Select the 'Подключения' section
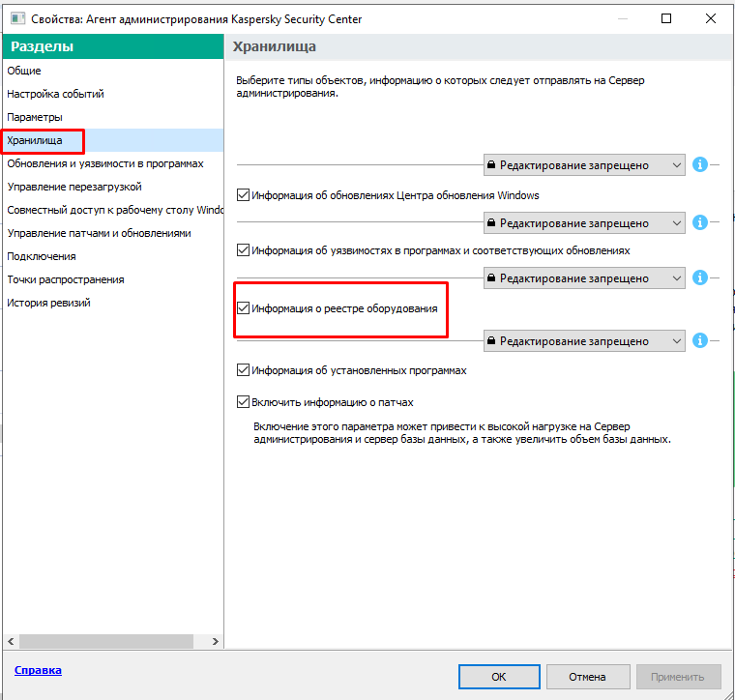Image resolution: width=735 pixels, height=700 pixels. point(113,256)
